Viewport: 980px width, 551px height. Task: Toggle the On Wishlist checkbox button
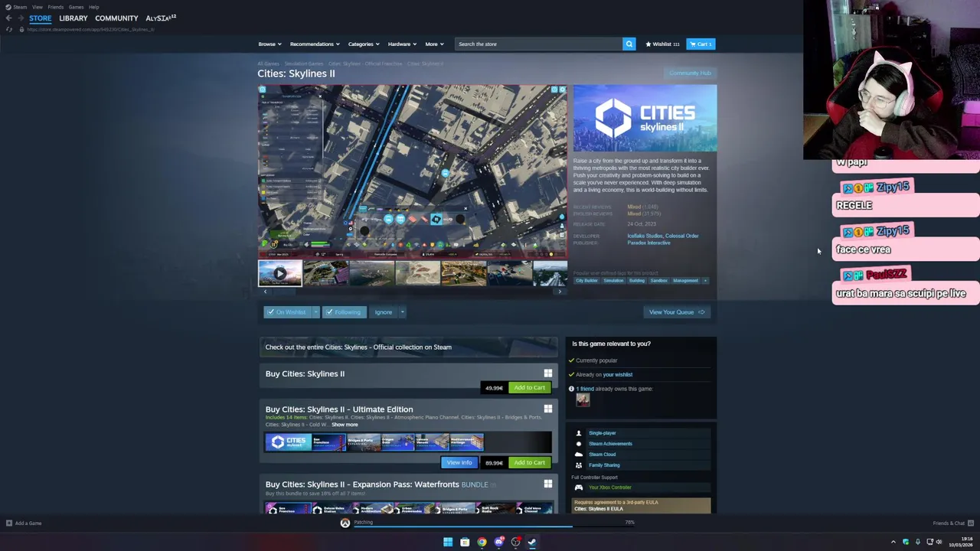pos(286,312)
